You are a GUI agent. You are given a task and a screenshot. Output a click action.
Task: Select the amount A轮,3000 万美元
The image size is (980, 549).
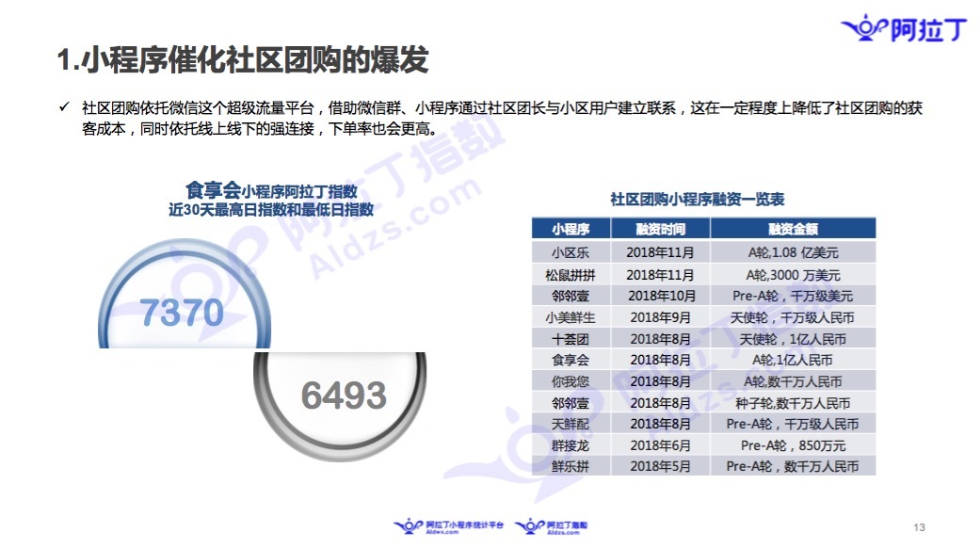793,275
